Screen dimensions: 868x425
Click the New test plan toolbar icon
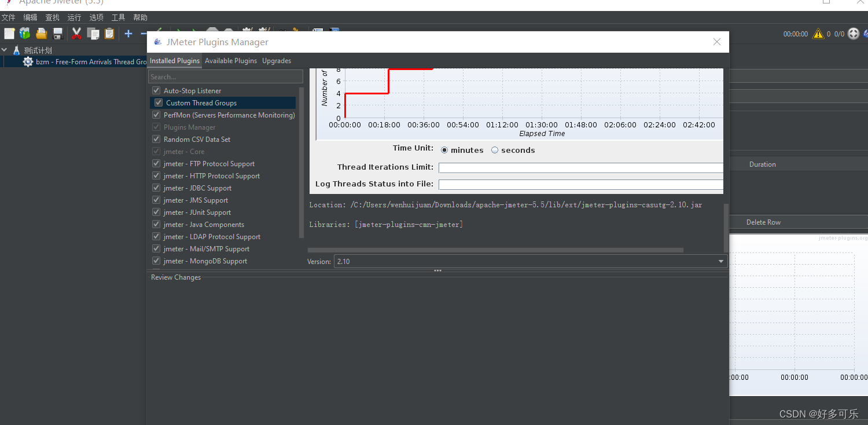tap(9, 34)
